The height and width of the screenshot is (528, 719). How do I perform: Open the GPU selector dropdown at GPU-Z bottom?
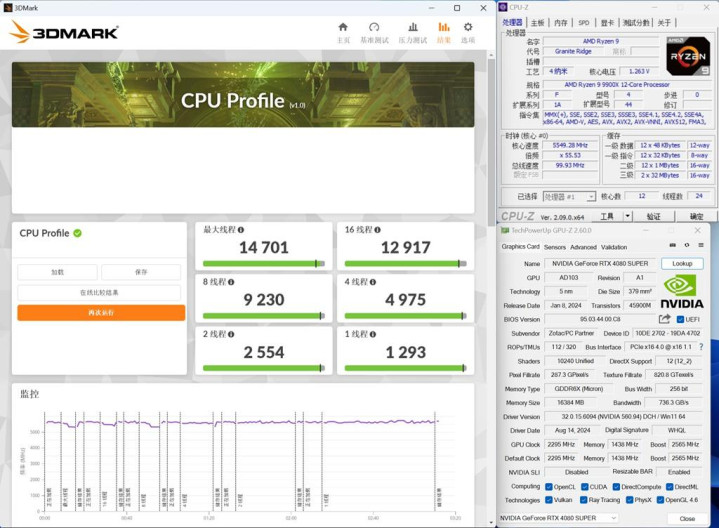559,518
